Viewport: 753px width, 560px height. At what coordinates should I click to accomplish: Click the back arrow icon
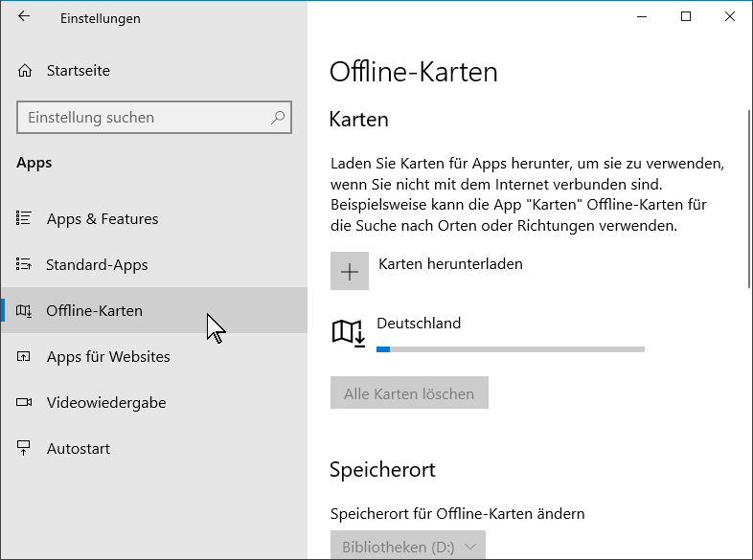tap(24, 16)
